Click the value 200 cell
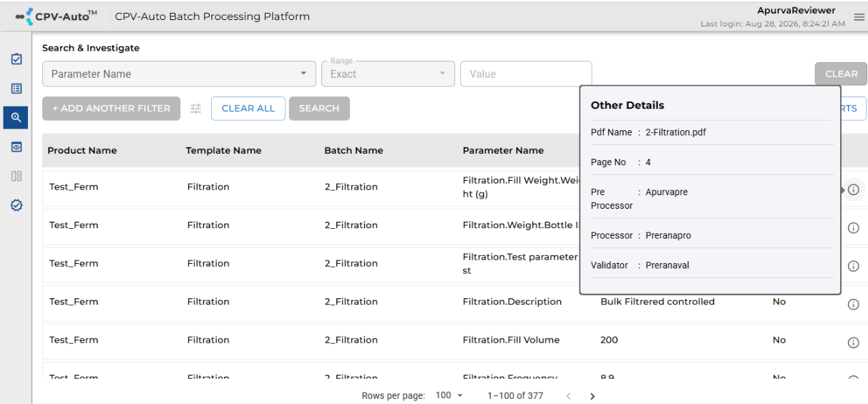 609,340
